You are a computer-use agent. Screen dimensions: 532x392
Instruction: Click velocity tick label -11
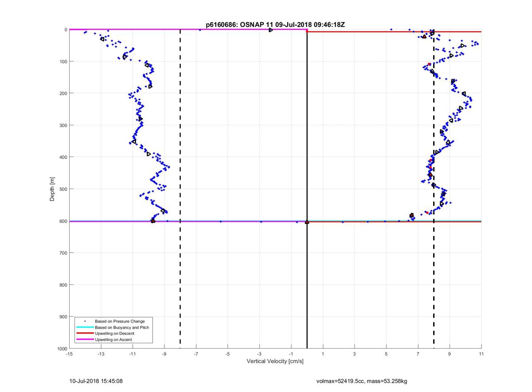tap(133, 354)
